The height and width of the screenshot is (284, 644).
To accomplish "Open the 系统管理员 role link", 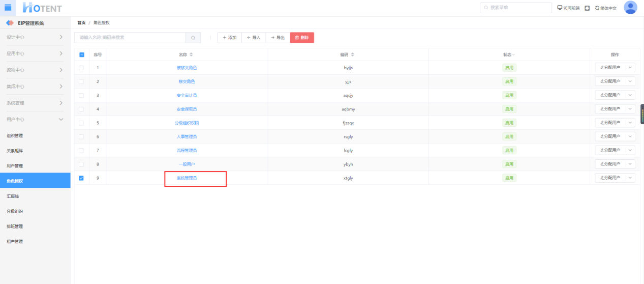I will click(x=187, y=178).
